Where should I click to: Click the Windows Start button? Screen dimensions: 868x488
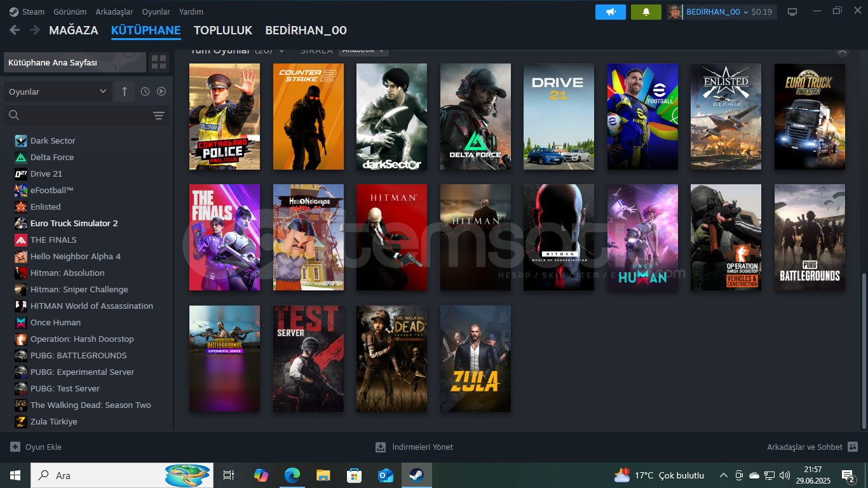click(15, 475)
